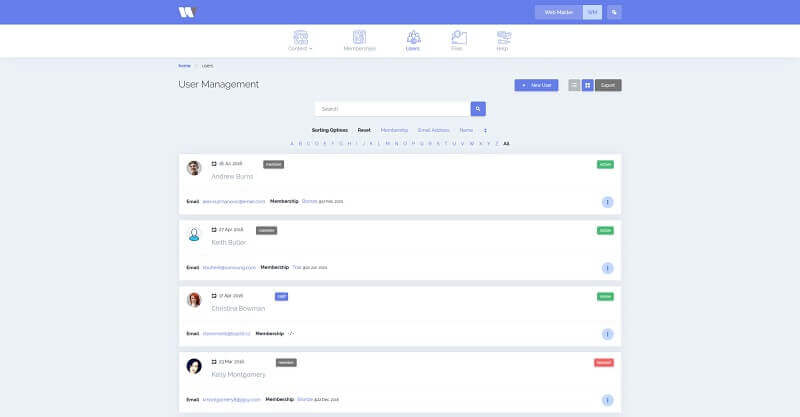
Task: Filter users by letter A
Action: tap(292, 144)
